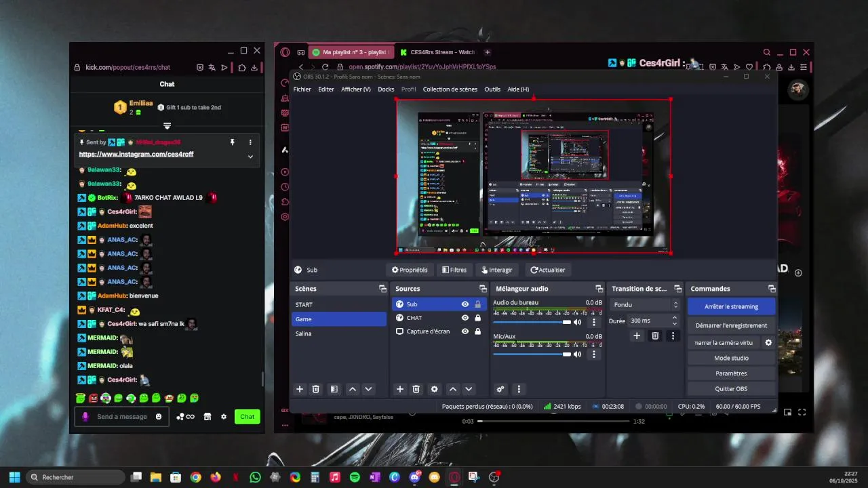Open WhatsApp from Windows taskbar
868x488 pixels.
tap(255, 477)
